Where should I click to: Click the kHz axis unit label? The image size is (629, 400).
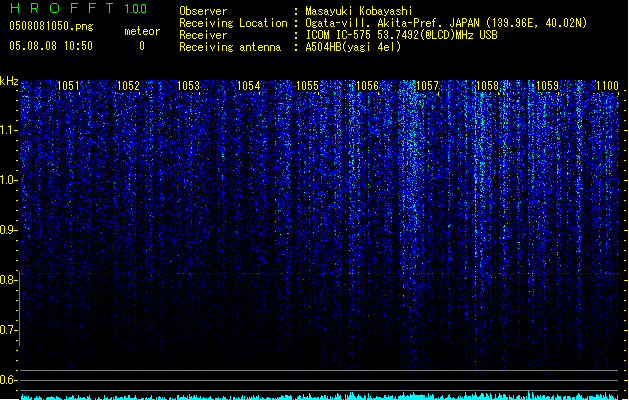click(9, 81)
